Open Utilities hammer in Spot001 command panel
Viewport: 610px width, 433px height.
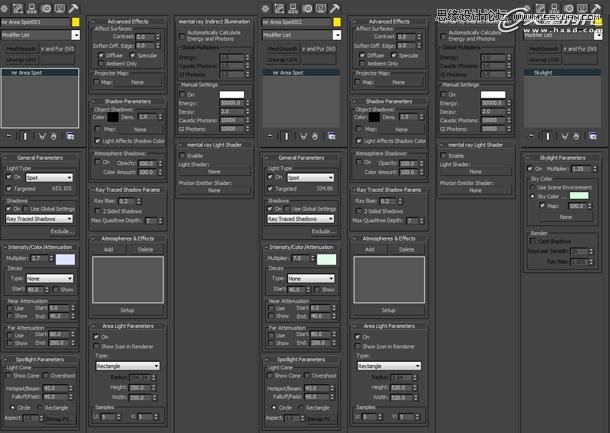point(73,8)
